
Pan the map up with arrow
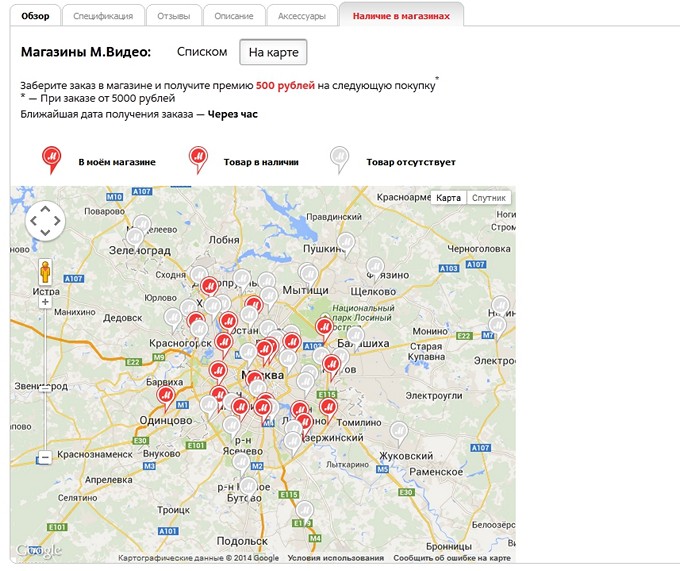point(45,209)
